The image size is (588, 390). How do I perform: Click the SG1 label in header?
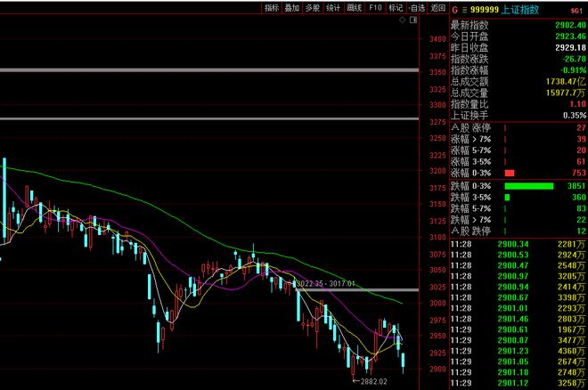[x=576, y=11]
